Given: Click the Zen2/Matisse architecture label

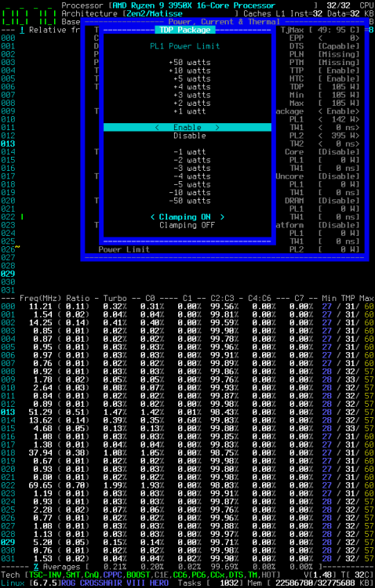Looking at the screenshot, I should coord(155,13).
